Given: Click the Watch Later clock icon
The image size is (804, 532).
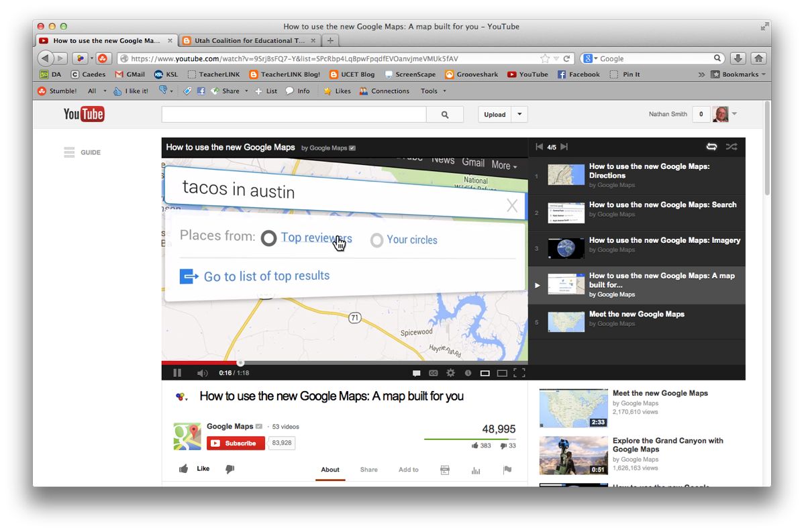Looking at the screenshot, I should (468, 373).
